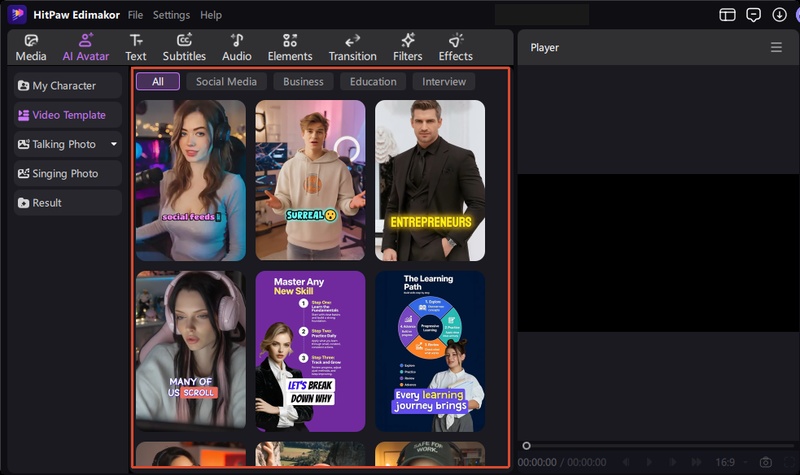Image resolution: width=800 pixels, height=475 pixels.
Task: Choose the 'social feeds' gamer girl template
Action: pos(191,180)
